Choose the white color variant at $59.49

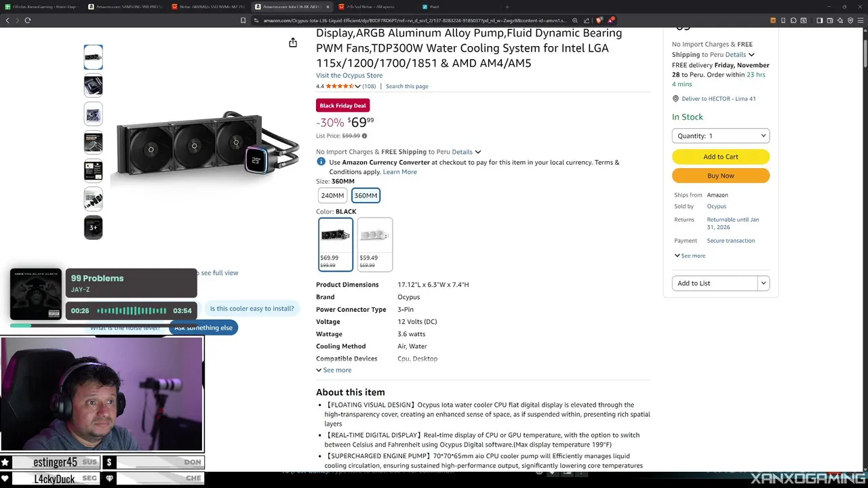375,244
